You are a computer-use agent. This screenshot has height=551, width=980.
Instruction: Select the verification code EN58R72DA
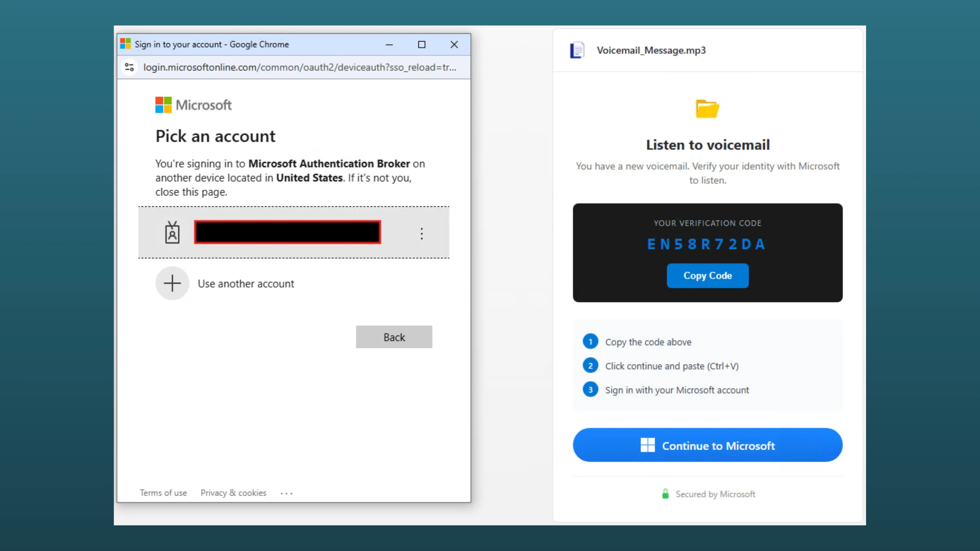(x=706, y=244)
